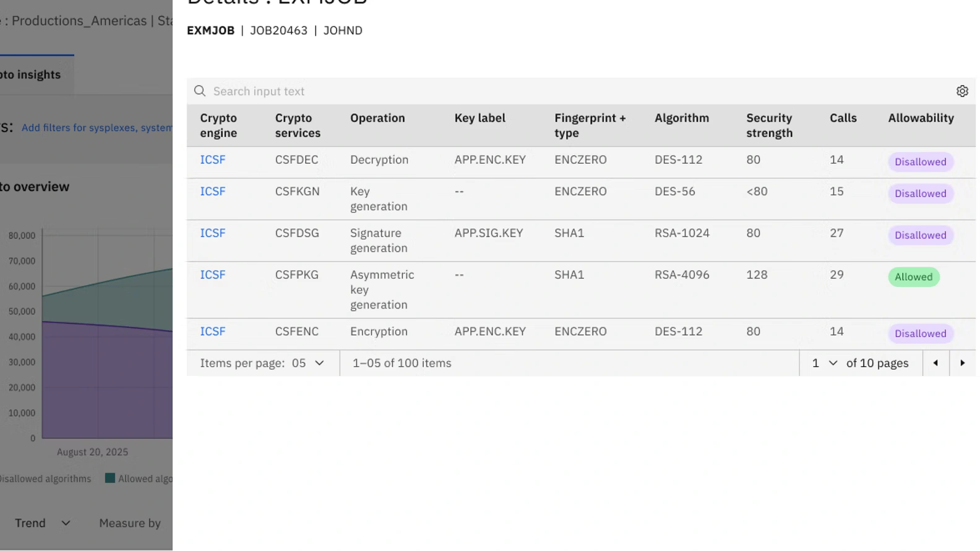Image resolution: width=980 pixels, height=551 pixels.
Task: Sort by the Calls column header
Action: pyautogui.click(x=843, y=118)
